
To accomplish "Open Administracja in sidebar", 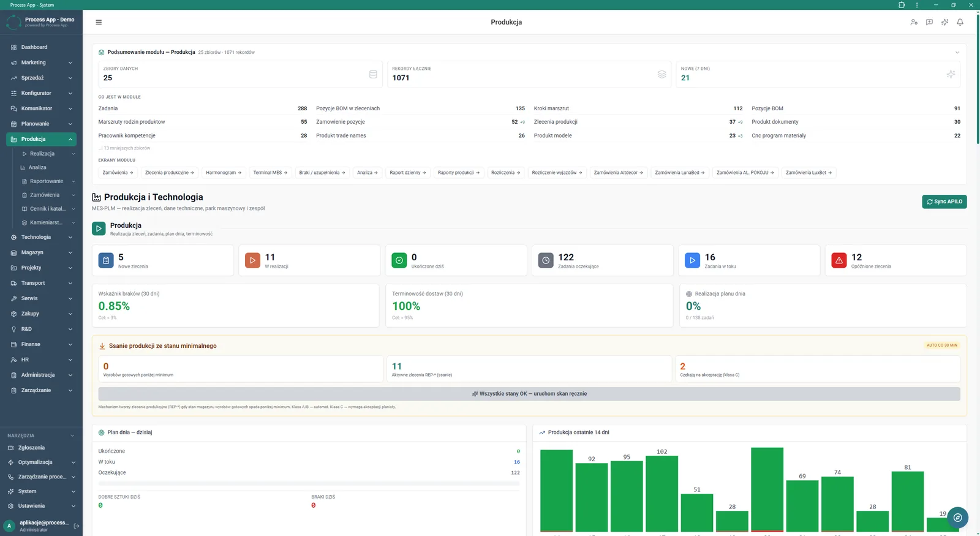I will pos(41,375).
